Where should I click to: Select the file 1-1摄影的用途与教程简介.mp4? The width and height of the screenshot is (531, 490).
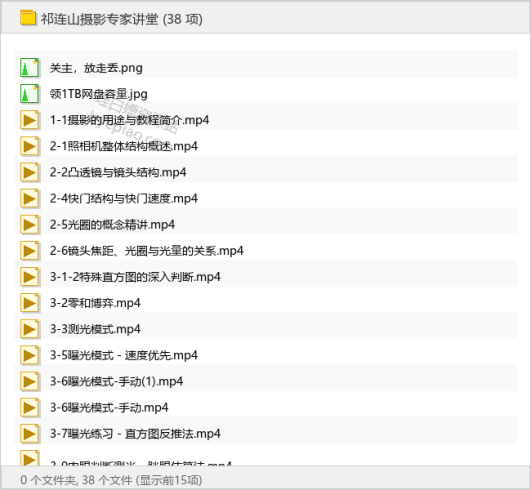click(x=129, y=120)
